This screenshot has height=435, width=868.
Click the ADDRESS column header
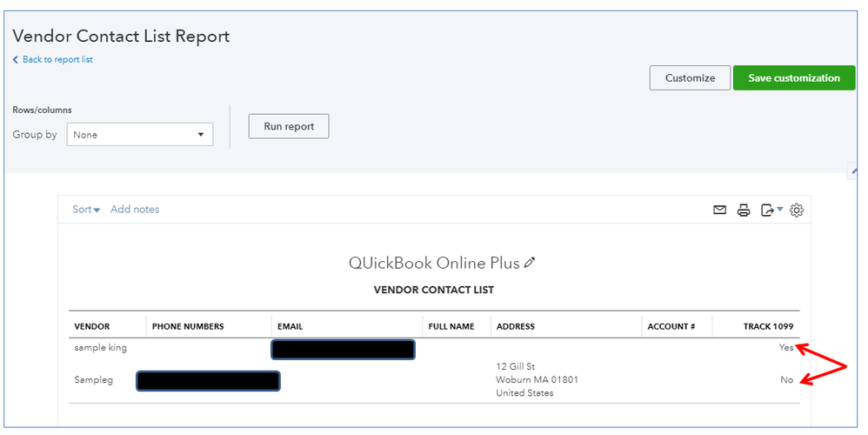tap(516, 326)
